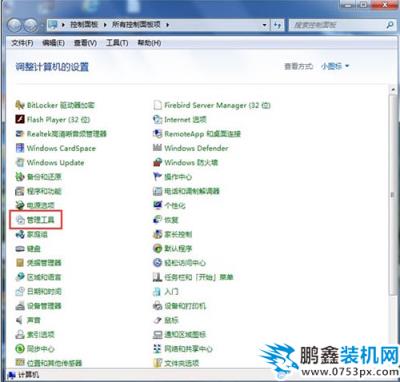
Task: Open the 文件(F) menu
Action: pyautogui.click(x=22, y=43)
